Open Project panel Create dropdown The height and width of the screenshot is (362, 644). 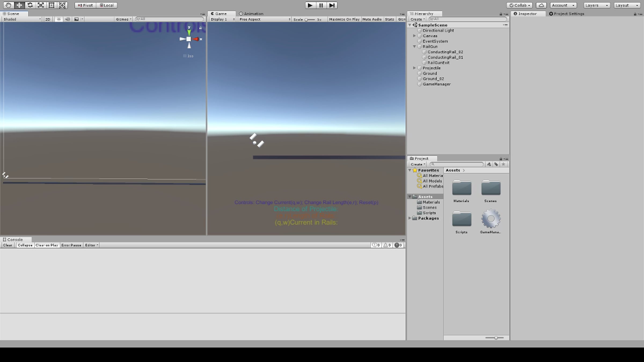coord(418,164)
